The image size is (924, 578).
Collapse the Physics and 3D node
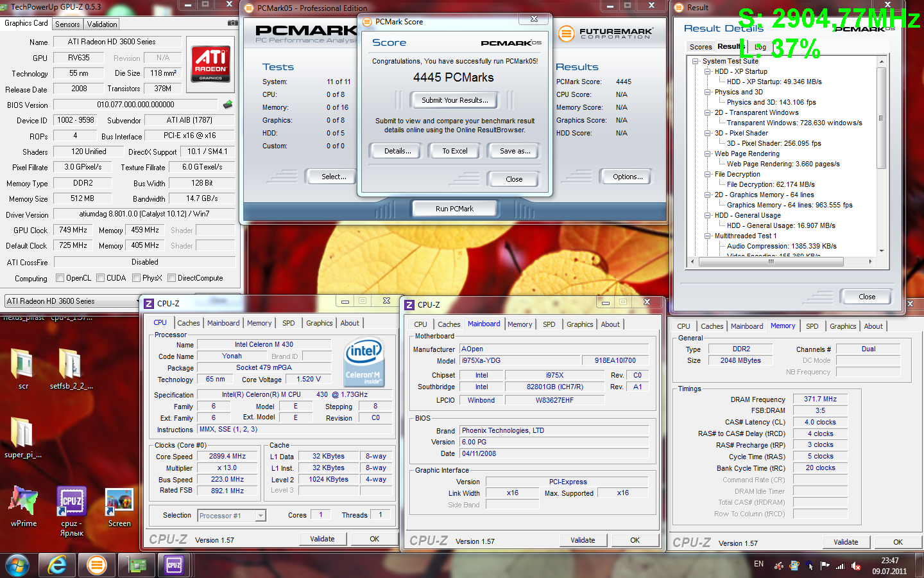pyautogui.click(x=708, y=92)
